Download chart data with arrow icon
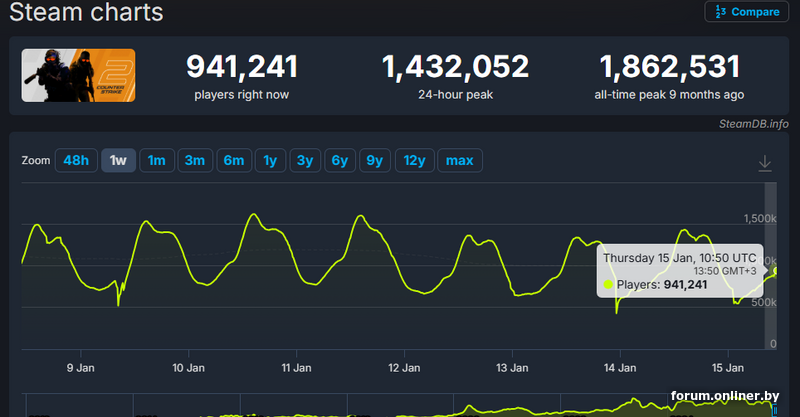This screenshot has width=800, height=417. 764,163
